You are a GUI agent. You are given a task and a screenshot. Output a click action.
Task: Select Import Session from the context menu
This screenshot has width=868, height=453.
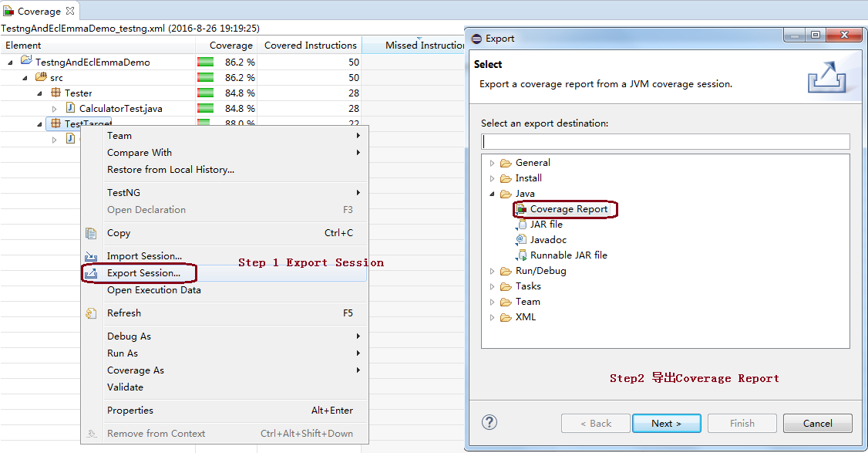pyautogui.click(x=225, y=255)
